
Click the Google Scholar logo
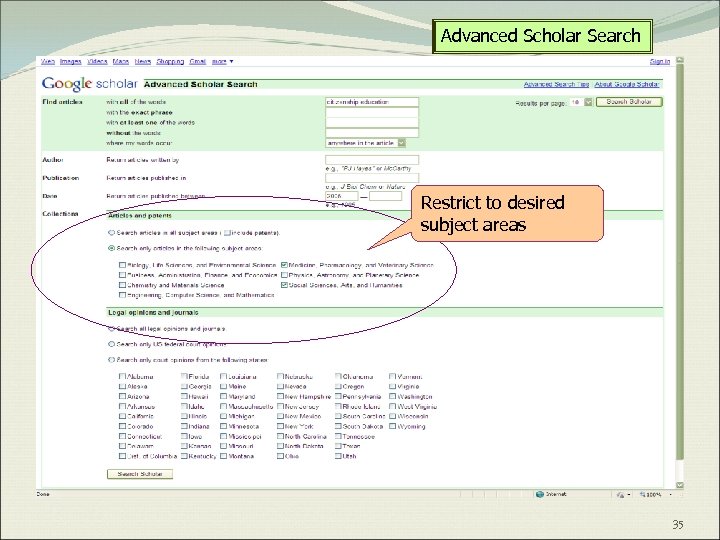coord(90,84)
